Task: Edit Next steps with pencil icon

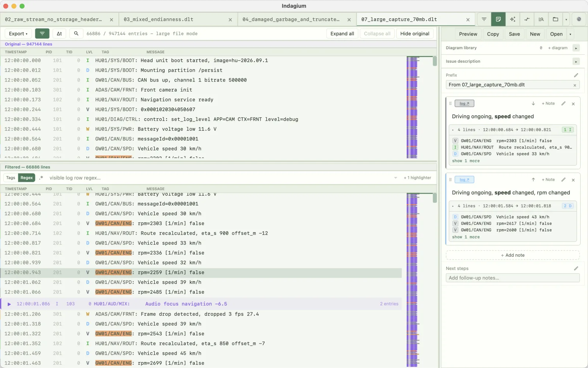Action: [x=576, y=268]
